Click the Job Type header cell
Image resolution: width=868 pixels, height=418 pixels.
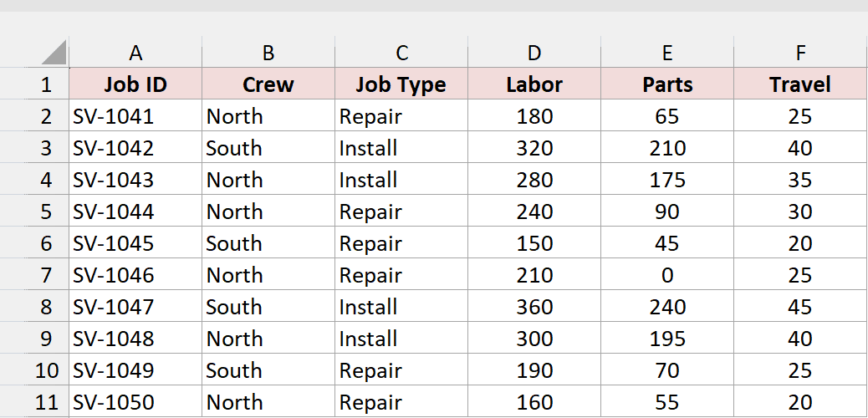(x=401, y=84)
